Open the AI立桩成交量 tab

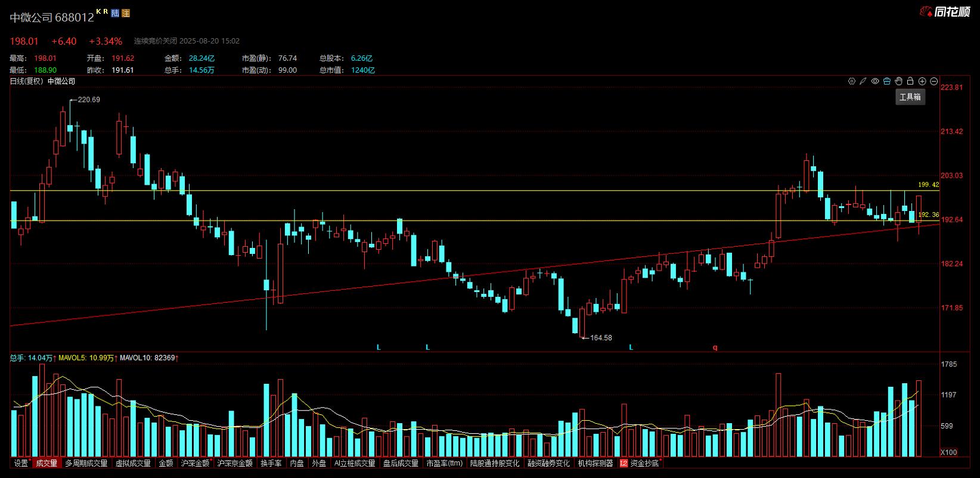355,463
